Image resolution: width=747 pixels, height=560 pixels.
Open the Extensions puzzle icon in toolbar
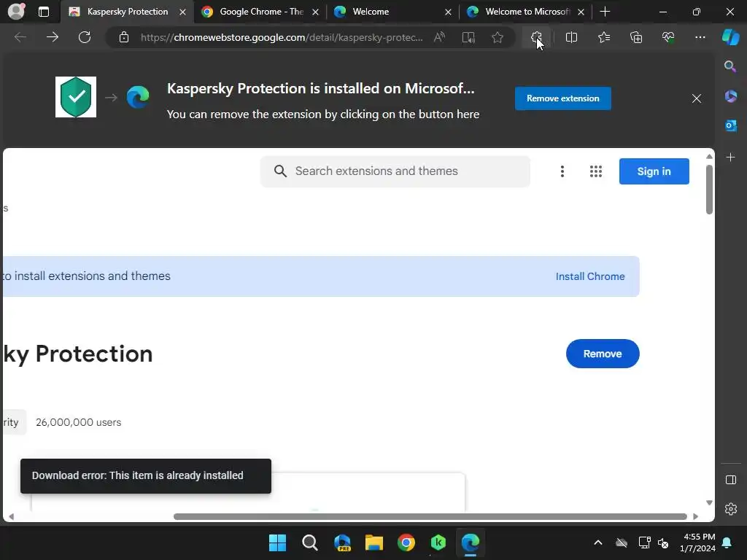pos(536,37)
